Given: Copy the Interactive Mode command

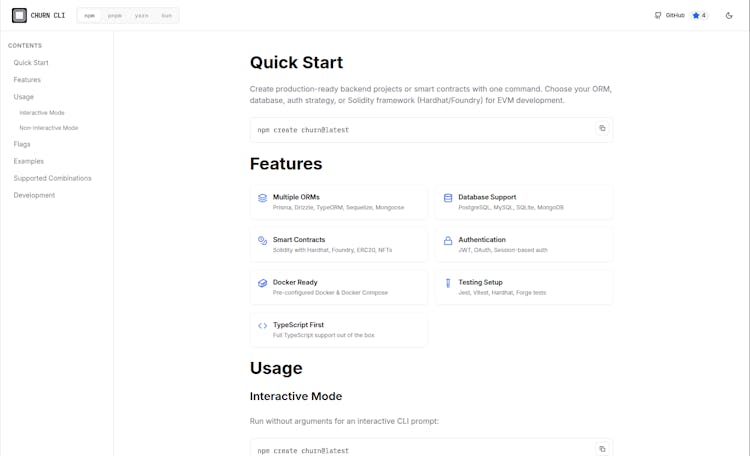Looking at the screenshot, I should 602,450.
